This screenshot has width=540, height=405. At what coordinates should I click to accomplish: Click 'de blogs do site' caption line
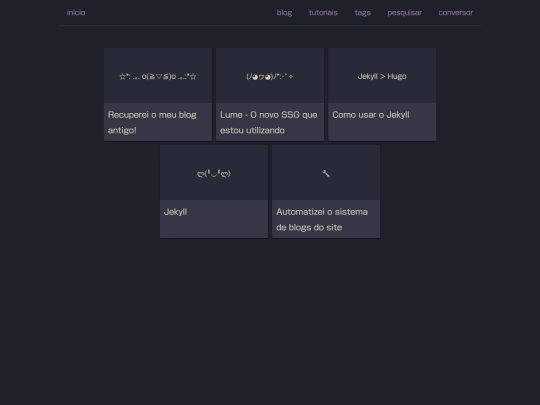point(309,228)
